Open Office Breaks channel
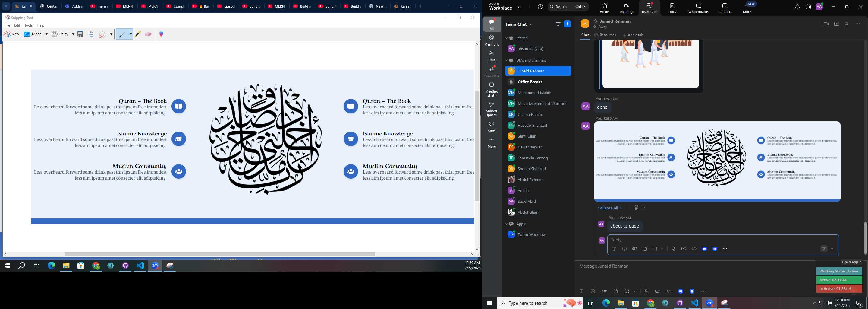The image size is (868, 309). (x=538, y=82)
